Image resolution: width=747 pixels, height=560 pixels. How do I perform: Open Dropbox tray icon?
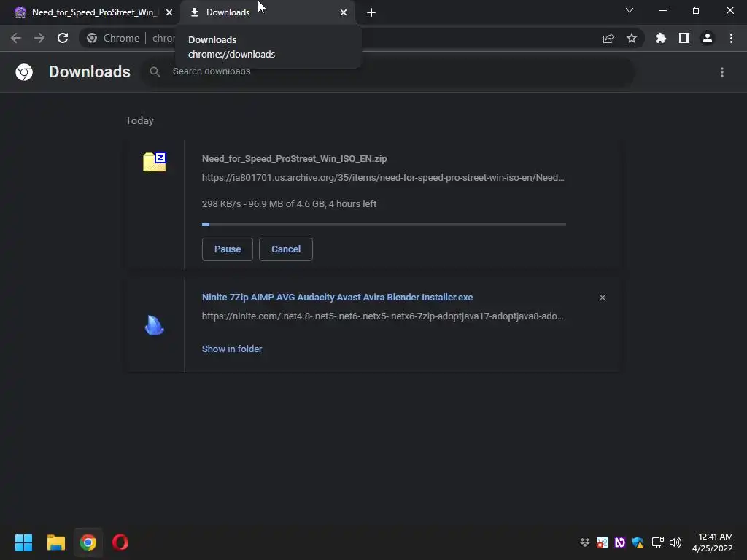(584, 542)
